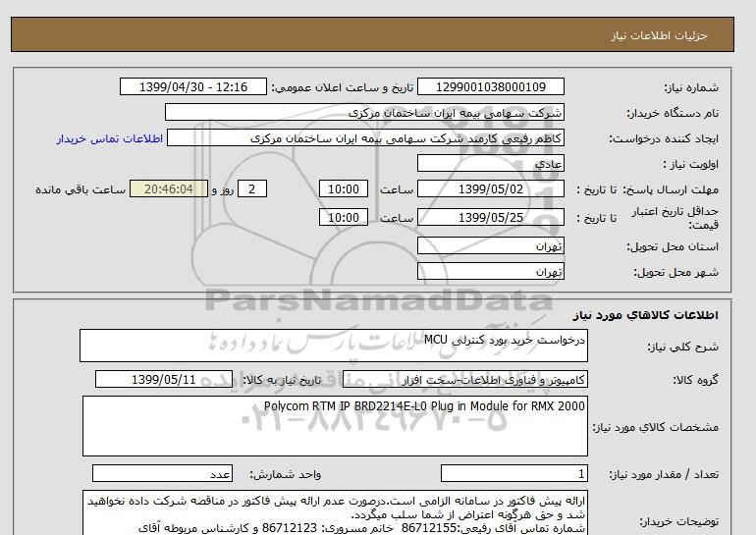Screen dimensions: 756x535
Task: Click the تاریخ نیاز به کالا label
Action: tap(282, 380)
